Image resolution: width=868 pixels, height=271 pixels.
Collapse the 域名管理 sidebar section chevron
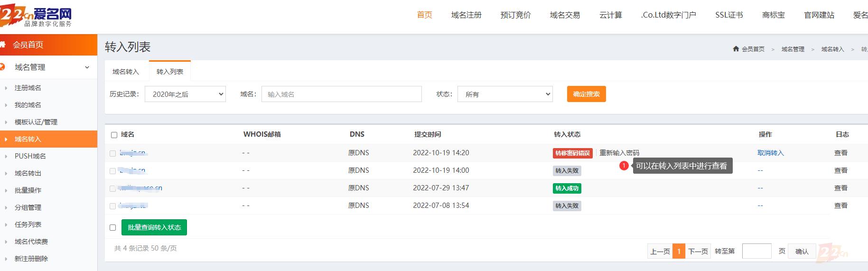point(87,67)
